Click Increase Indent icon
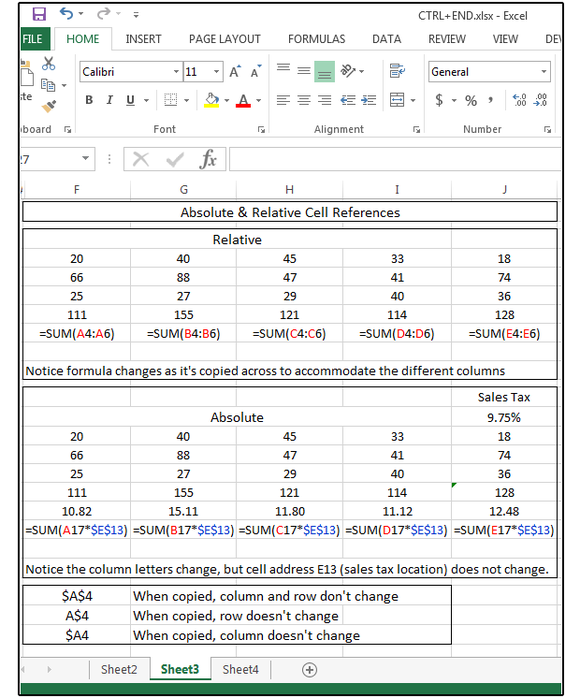 point(369,100)
